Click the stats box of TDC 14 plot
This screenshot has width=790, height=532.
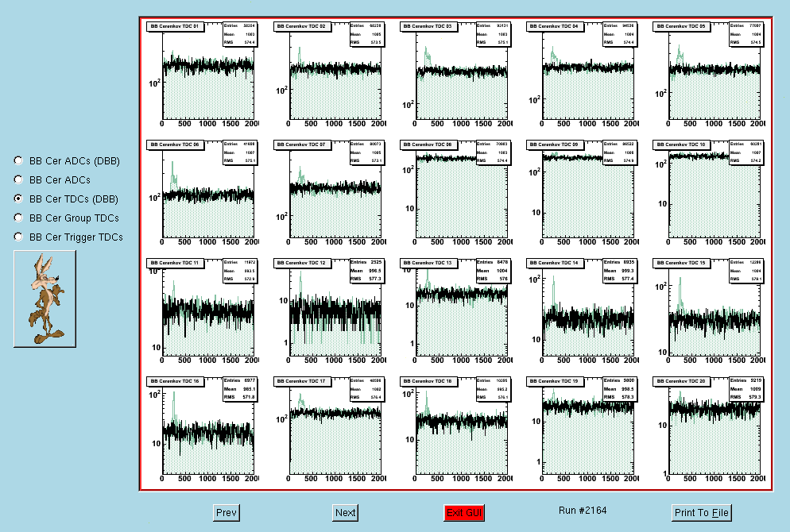pyautogui.click(x=621, y=271)
